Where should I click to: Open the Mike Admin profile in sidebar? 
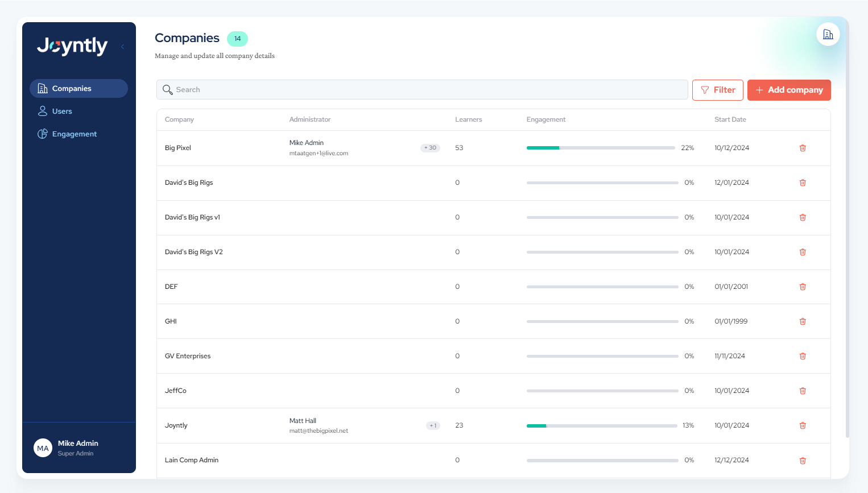[78, 448]
